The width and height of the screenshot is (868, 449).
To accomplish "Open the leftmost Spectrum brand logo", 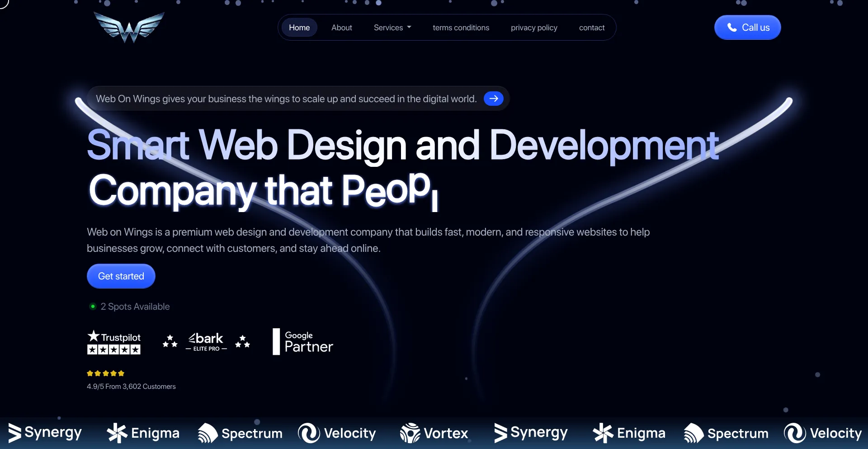I will coord(240,433).
